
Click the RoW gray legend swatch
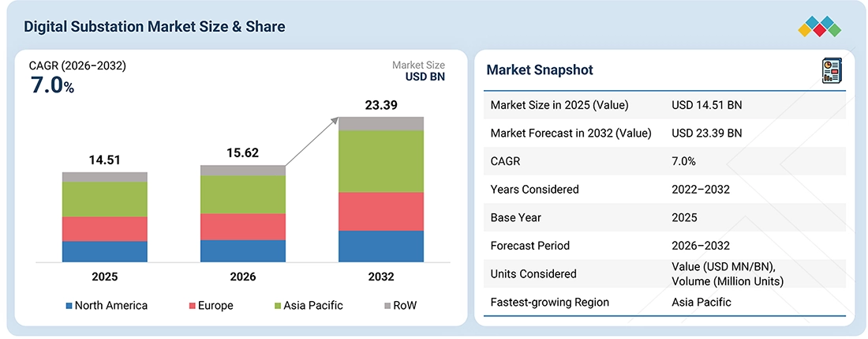click(387, 306)
